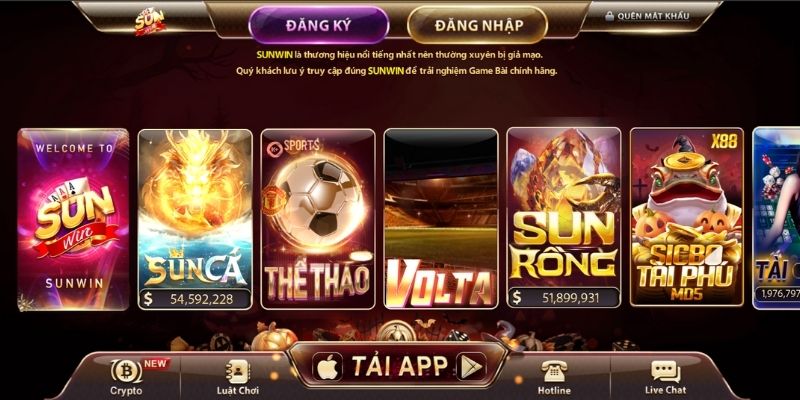This screenshot has width=800, height=400.
Task: Click the Sun Cá jackpot amount 54,592,228
Action: tap(195, 298)
